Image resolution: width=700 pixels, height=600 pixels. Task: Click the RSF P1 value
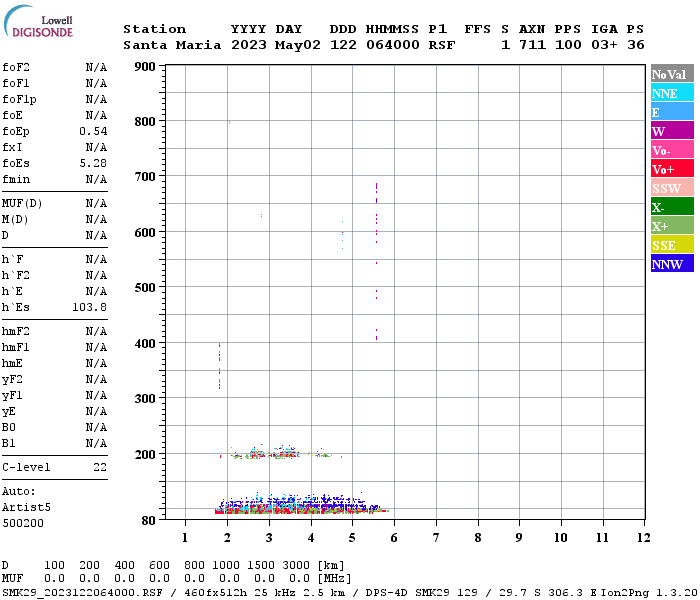[x=442, y=45]
